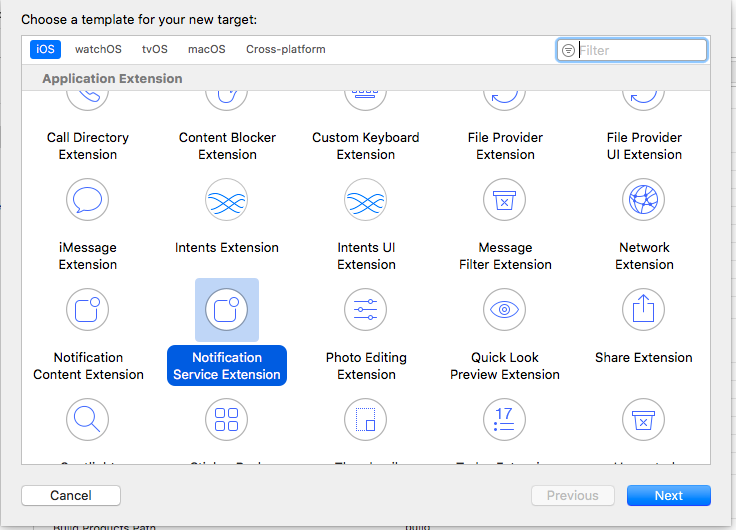Click the 'Network Extension' label text

[644, 256]
